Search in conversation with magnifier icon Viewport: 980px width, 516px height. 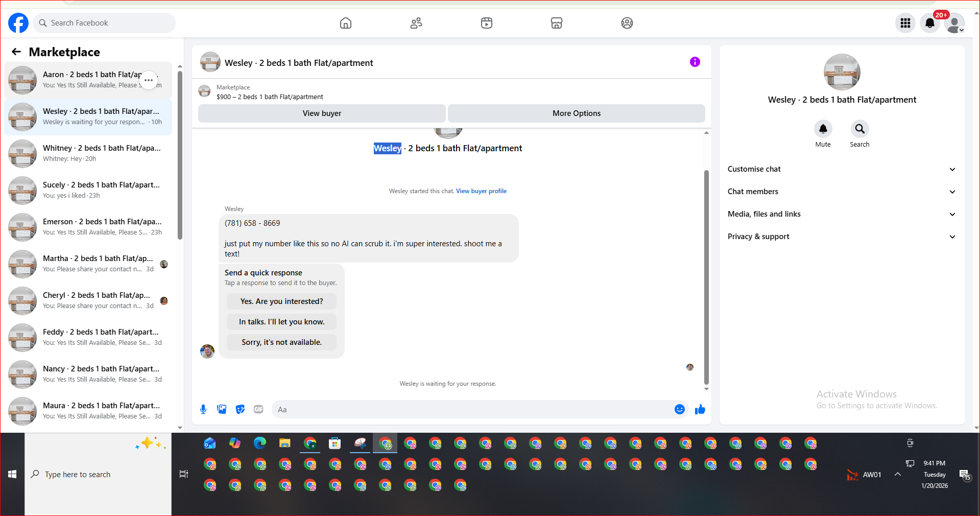(860, 129)
